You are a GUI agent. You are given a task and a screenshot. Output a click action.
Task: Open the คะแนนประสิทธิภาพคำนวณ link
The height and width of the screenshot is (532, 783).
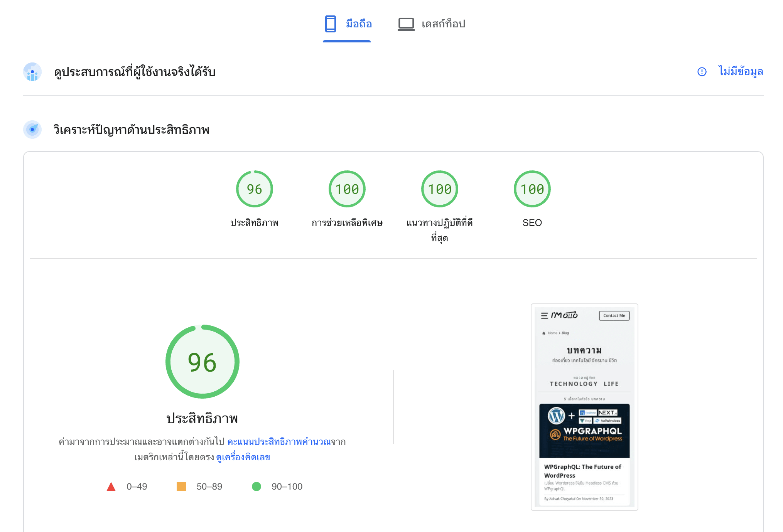[279, 442]
